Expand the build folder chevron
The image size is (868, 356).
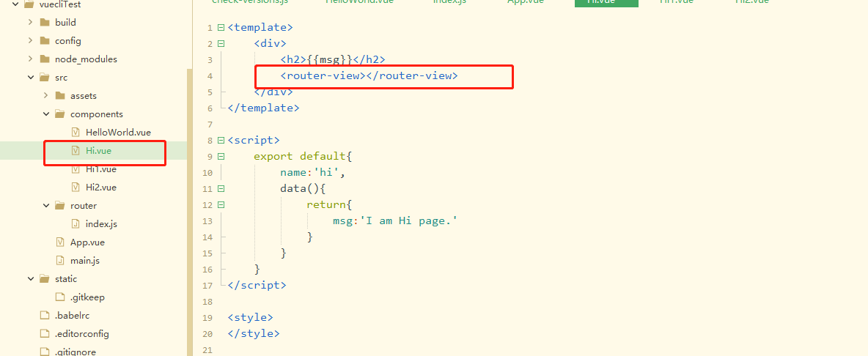click(x=31, y=23)
